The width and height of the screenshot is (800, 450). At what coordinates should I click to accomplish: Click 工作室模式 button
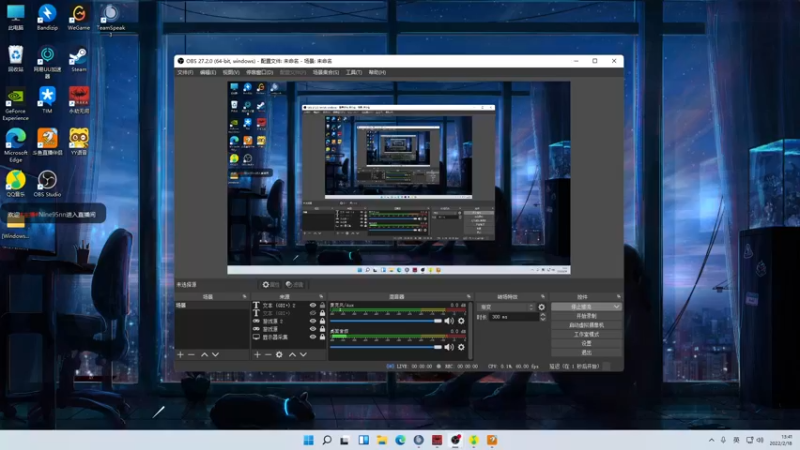586,335
